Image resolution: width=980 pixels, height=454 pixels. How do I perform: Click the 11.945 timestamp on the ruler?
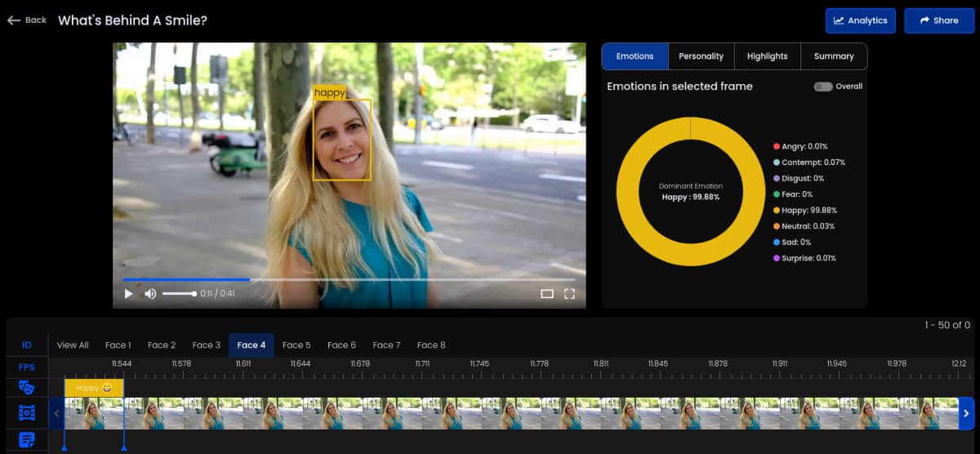pos(836,363)
